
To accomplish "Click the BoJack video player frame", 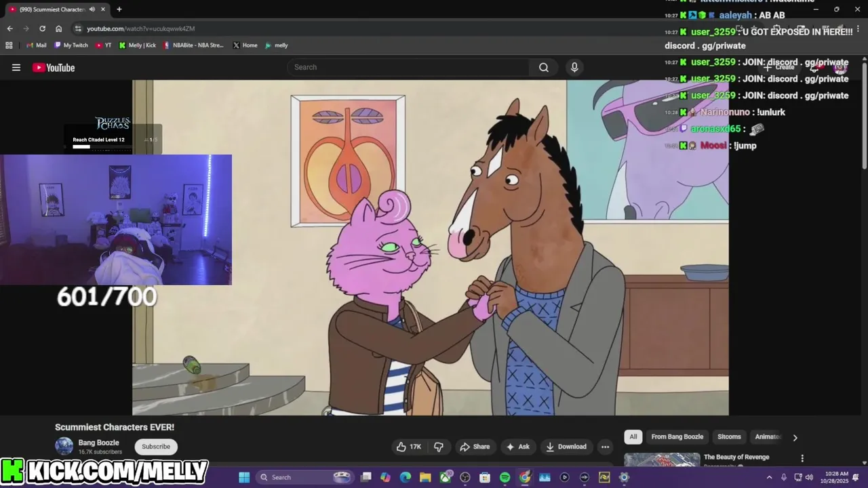I will 431,247.
